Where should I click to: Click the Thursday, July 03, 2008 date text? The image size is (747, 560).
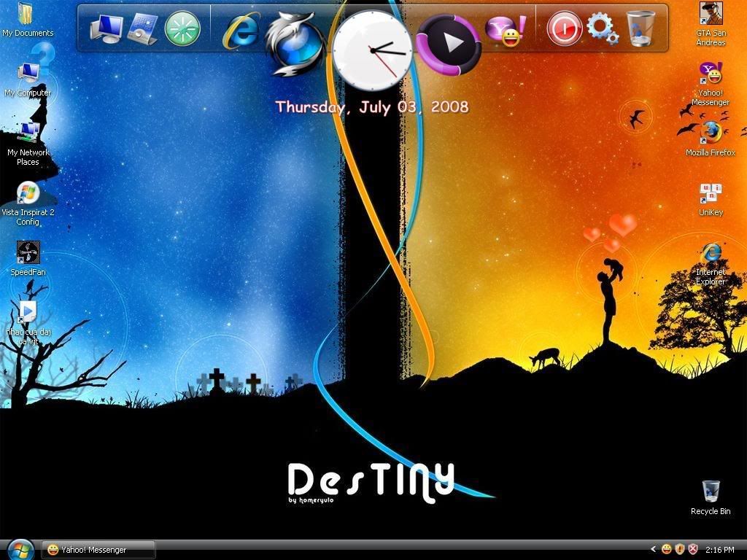tap(372, 106)
